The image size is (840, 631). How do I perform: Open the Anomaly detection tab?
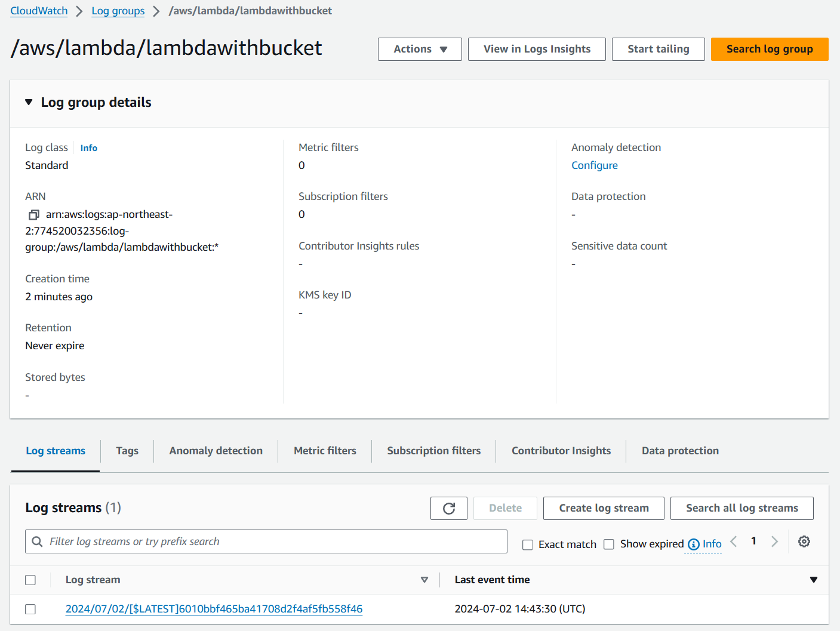click(x=216, y=451)
